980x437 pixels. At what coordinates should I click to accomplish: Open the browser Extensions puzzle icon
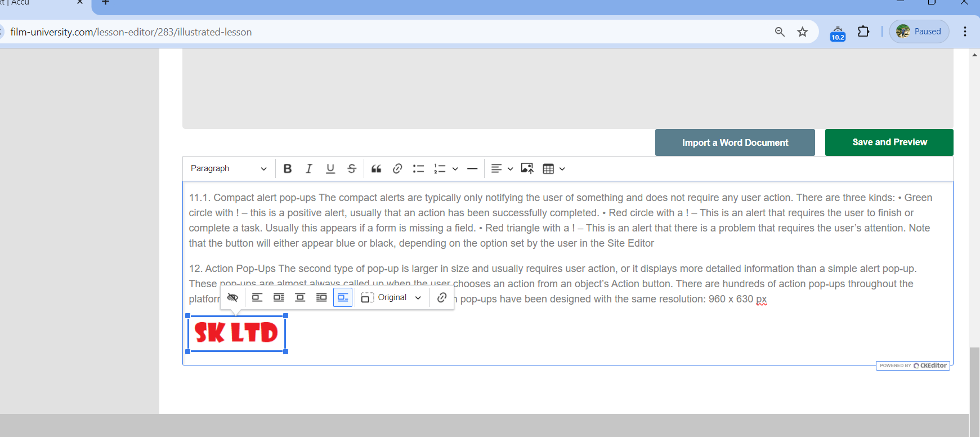(863, 32)
